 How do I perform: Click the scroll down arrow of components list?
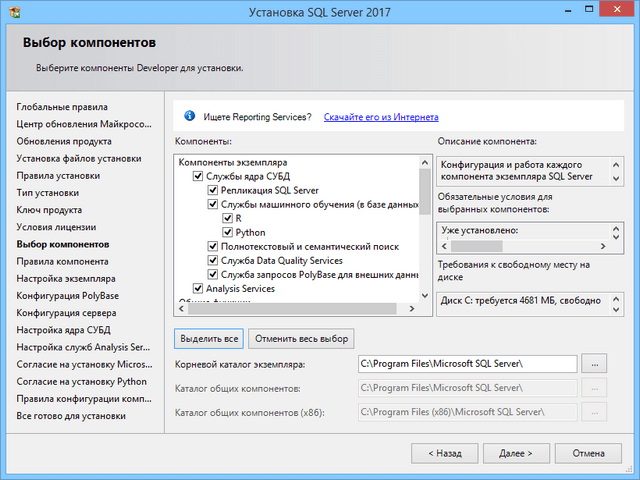point(425,296)
